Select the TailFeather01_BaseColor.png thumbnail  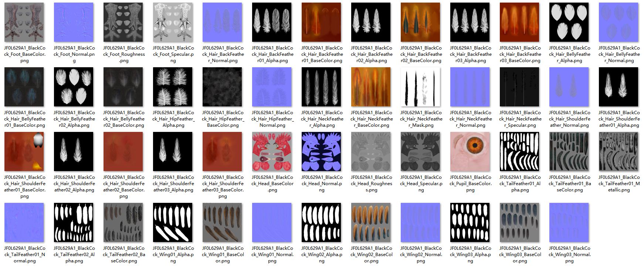point(569,151)
